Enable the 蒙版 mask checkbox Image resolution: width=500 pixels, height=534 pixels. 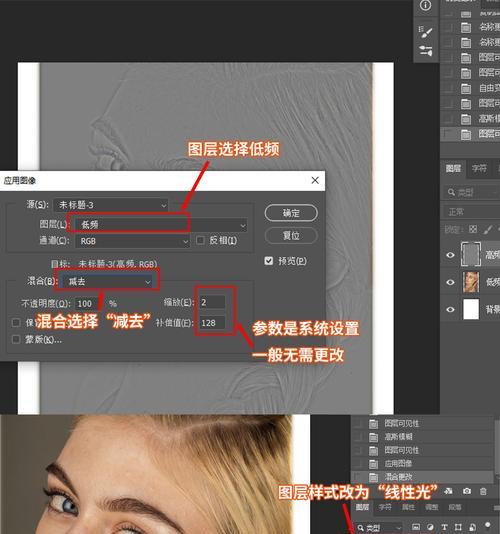click(x=16, y=339)
